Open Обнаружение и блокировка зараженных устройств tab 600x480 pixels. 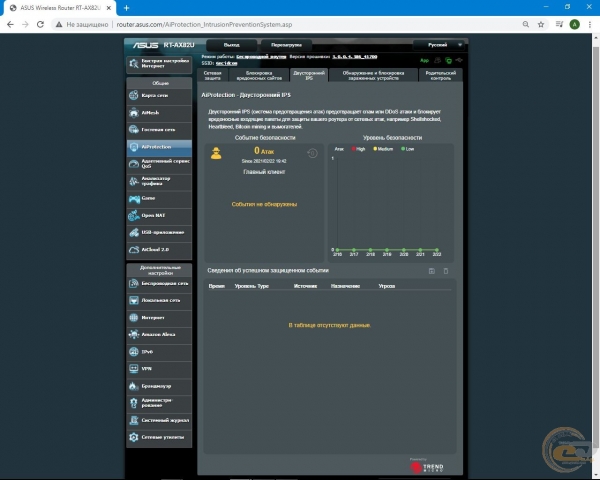point(373,75)
